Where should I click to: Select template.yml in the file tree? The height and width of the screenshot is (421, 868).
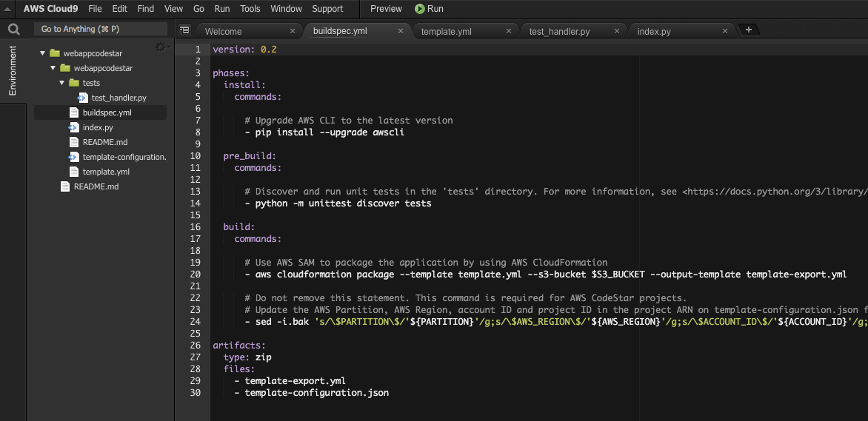(107, 172)
